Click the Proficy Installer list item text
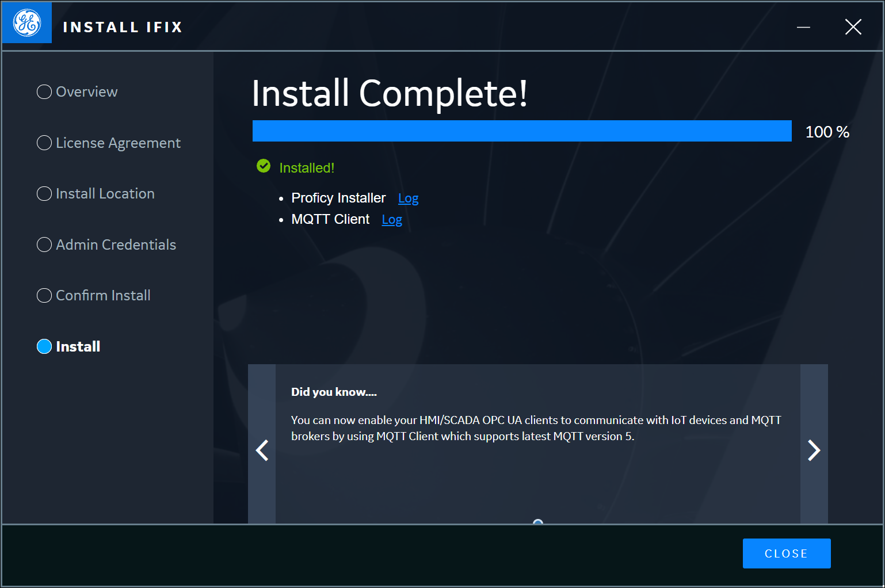Viewport: 885px width, 588px height. [x=338, y=198]
